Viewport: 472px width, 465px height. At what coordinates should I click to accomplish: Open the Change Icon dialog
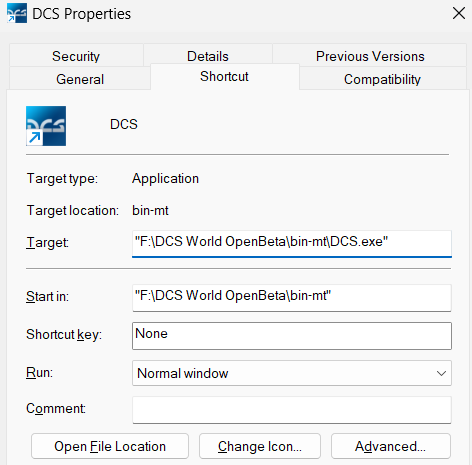pyautogui.click(x=260, y=446)
